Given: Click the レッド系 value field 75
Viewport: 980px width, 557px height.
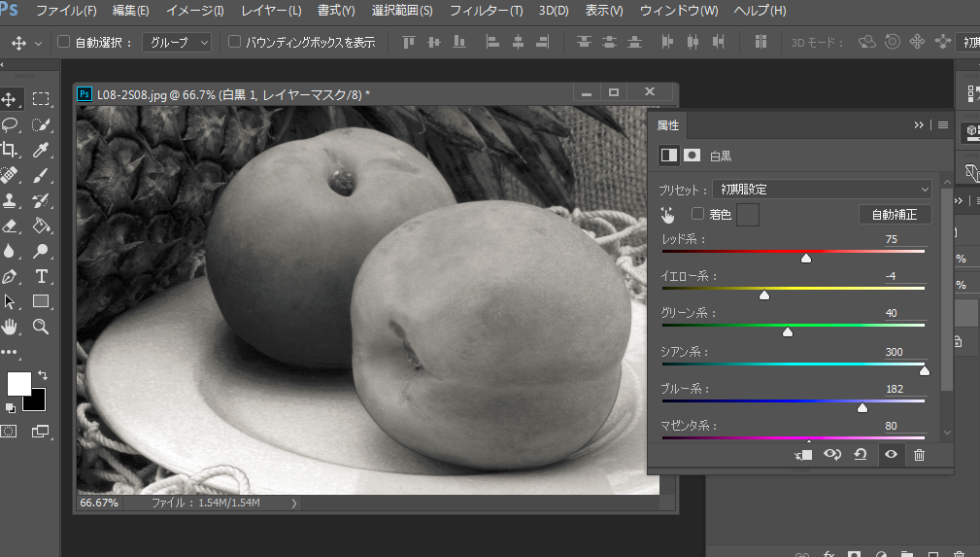Looking at the screenshot, I should [904, 239].
